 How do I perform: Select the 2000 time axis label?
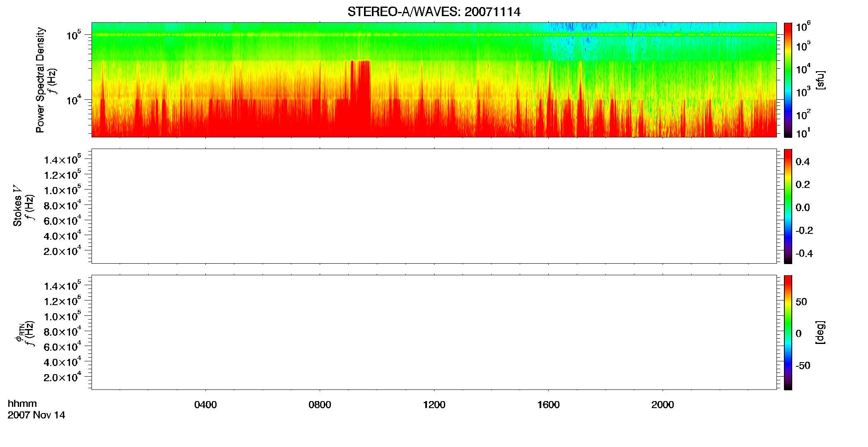tap(663, 405)
